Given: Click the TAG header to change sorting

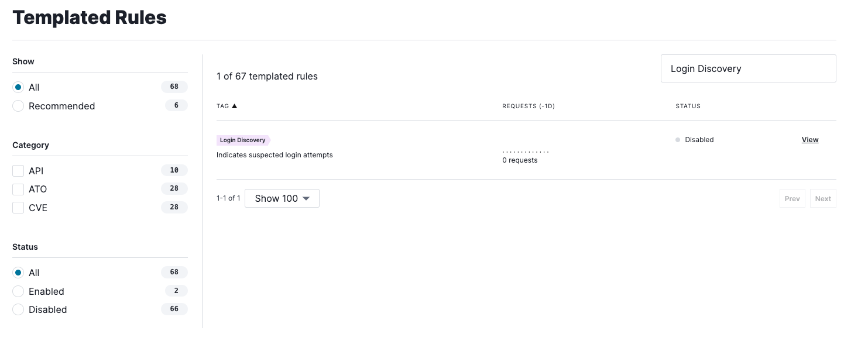Looking at the screenshot, I should click(224, 106).
